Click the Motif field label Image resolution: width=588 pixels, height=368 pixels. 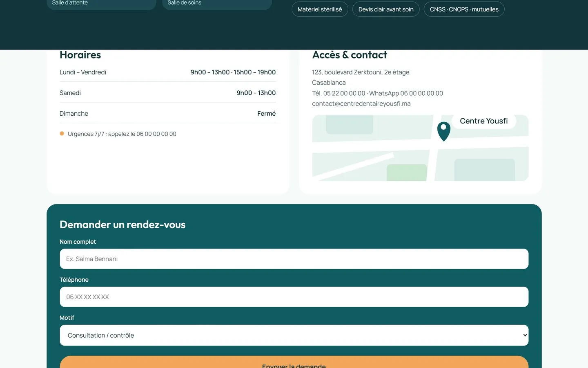pos(67,318)
